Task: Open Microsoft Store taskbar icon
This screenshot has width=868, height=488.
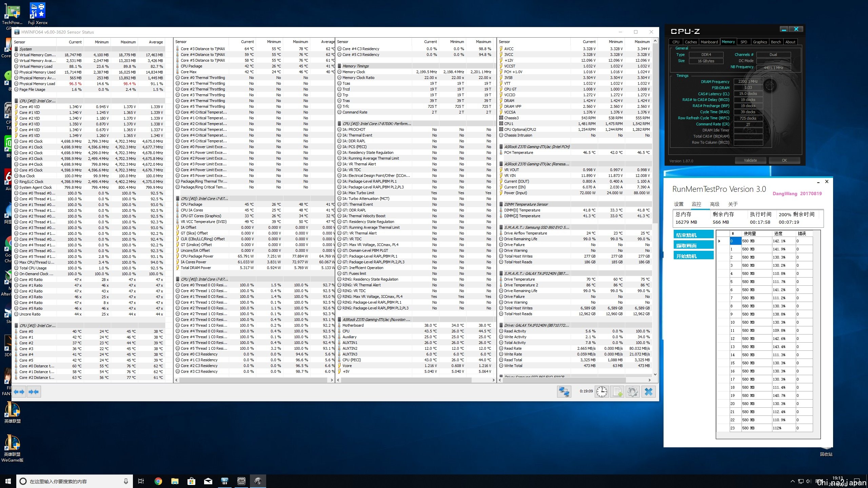Action: [x=191, y=481]
